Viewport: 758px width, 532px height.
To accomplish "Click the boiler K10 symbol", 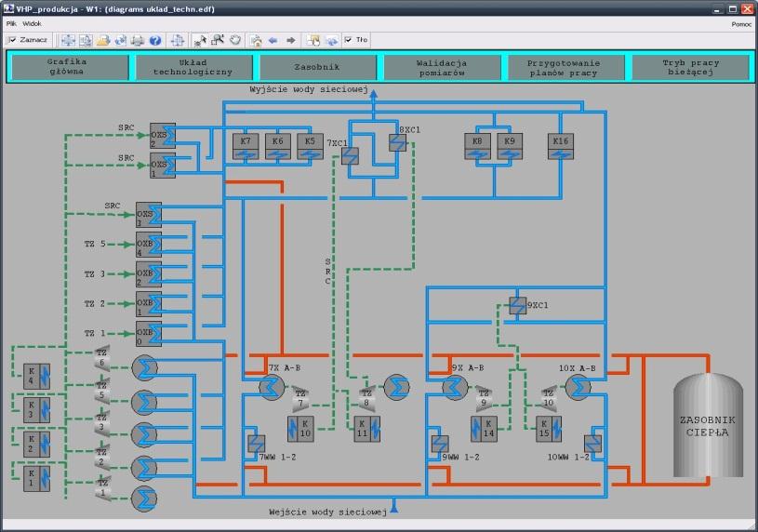I will [300, 429].
